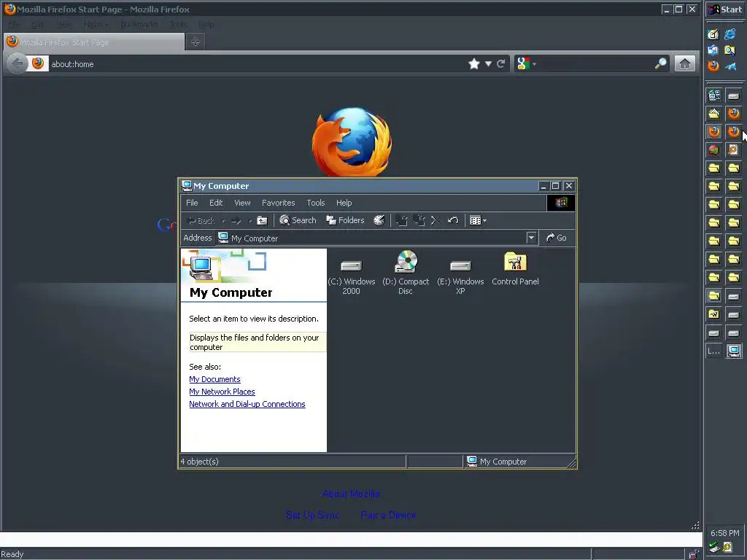Click the Firefox site identity icon
The width and height of the screenshot is (747, 560).
coord(38,64)
